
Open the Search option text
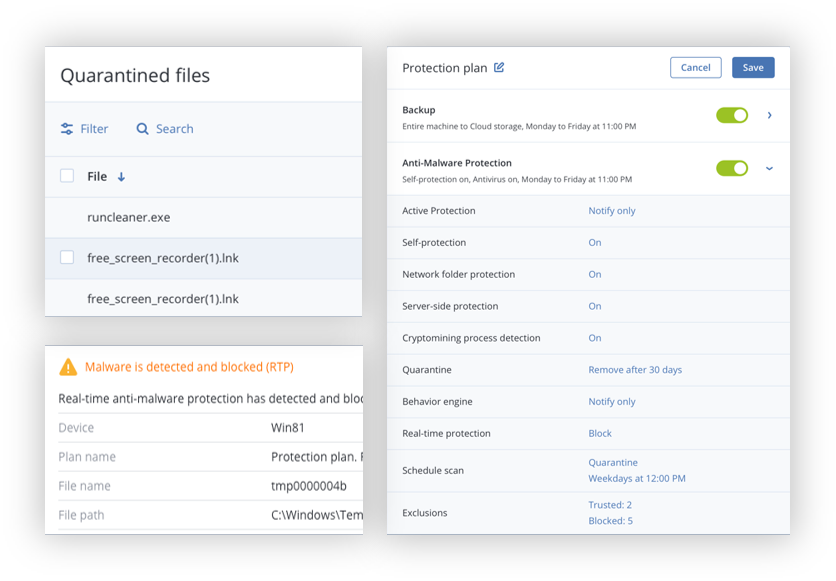[174, 128]
